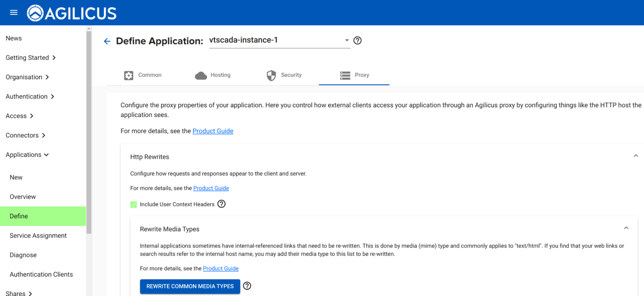Go back using the left arrow
The height and width of the screenshot is (296, 644).
(107, 41)
